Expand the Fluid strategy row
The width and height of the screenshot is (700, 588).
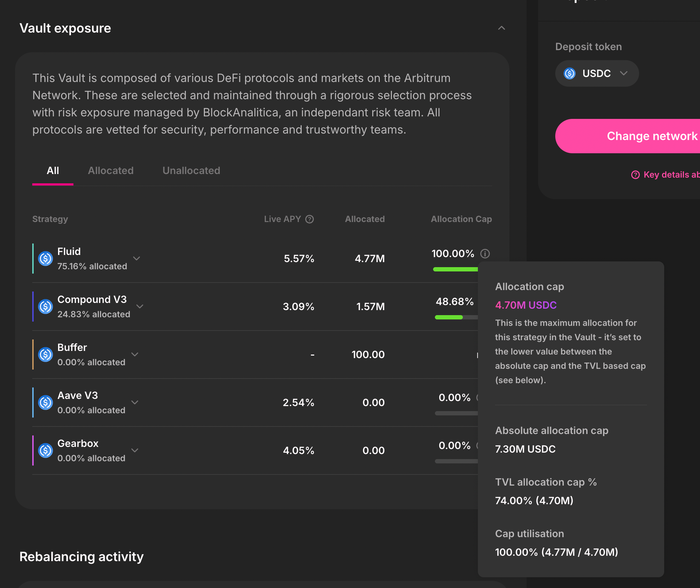point(136,258)
